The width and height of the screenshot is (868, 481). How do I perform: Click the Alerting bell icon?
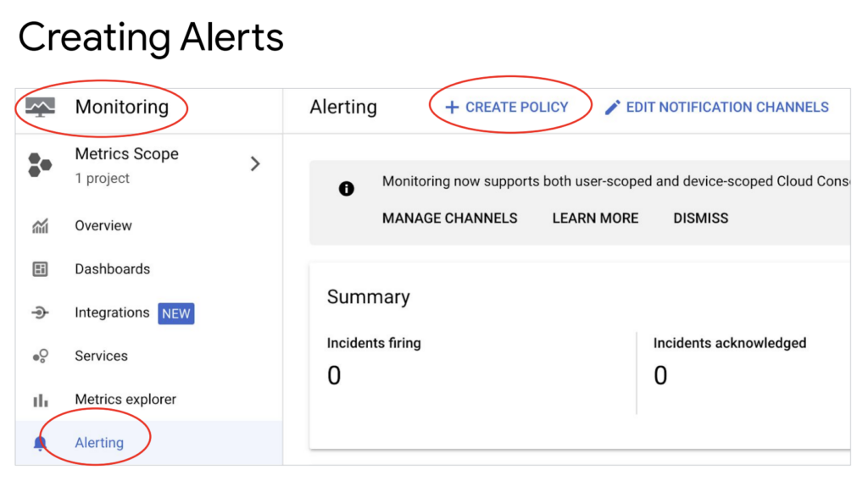pyautogui.click(x=40, y=443)
